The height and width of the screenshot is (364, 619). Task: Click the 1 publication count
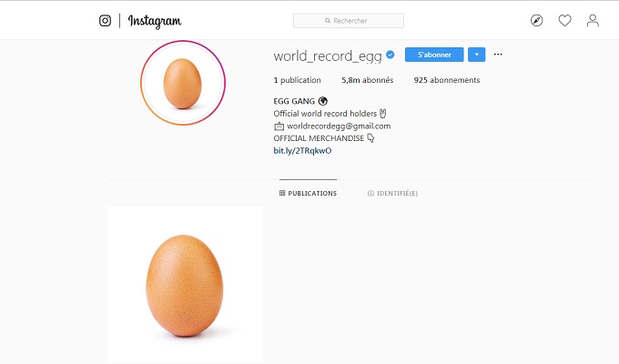point(298,80)
